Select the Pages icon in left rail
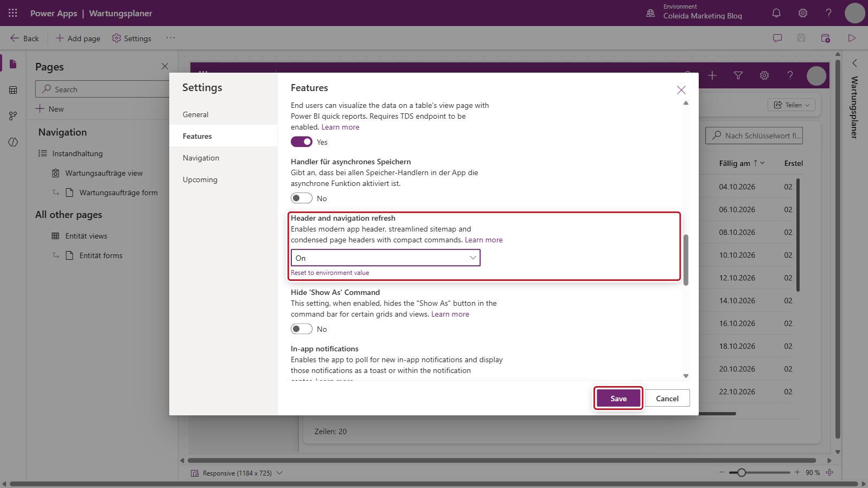 pos(13,64)
